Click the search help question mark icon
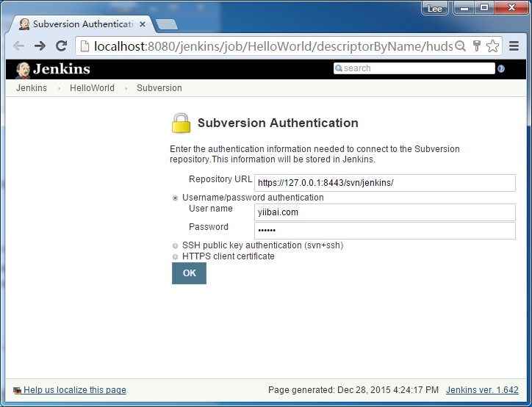The width and height of the screenshot is (532, 407). pyautogui.click(x=501, y=69)
